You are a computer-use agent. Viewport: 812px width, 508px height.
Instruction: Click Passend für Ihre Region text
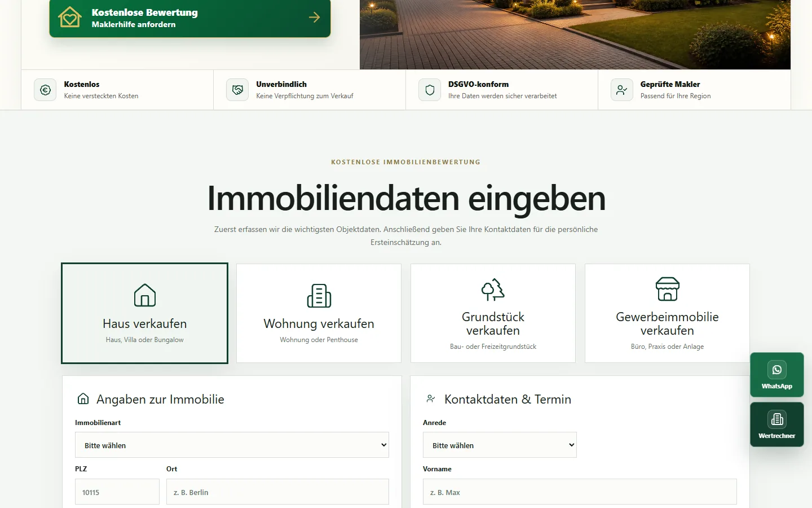tap(676, 96)
